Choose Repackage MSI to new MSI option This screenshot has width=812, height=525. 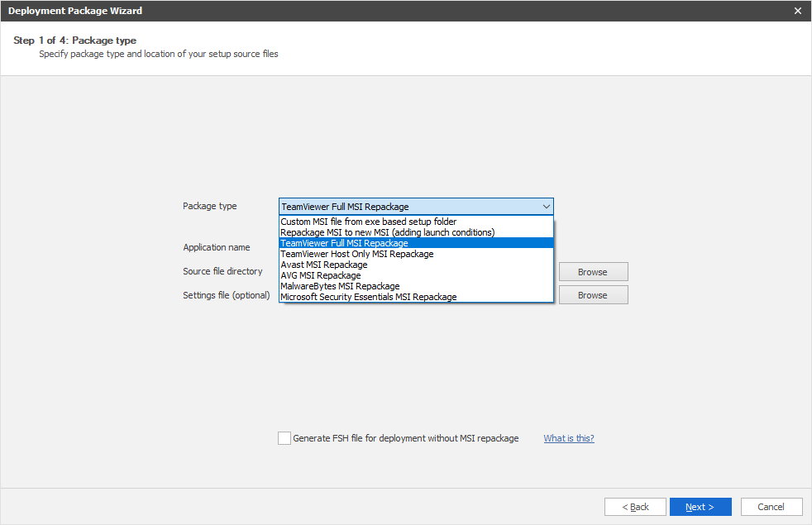click(x=416, y=232)
